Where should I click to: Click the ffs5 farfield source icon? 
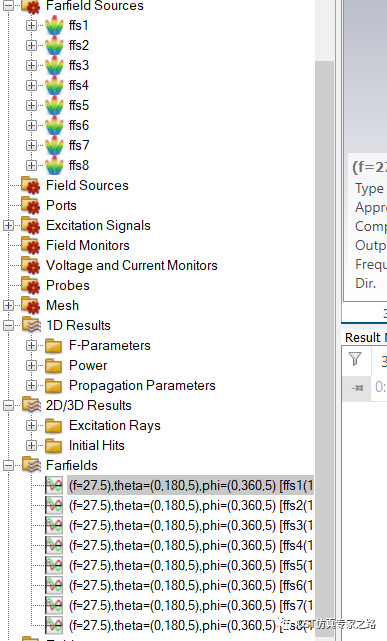pyautogui.click(x=54, y=105)
